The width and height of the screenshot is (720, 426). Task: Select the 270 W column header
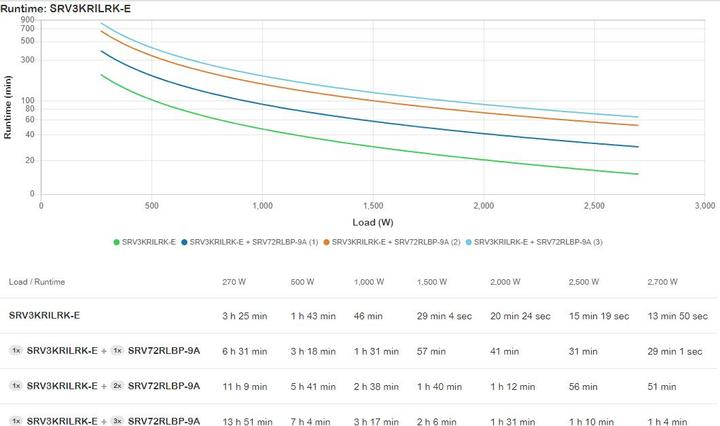(233, 282)
